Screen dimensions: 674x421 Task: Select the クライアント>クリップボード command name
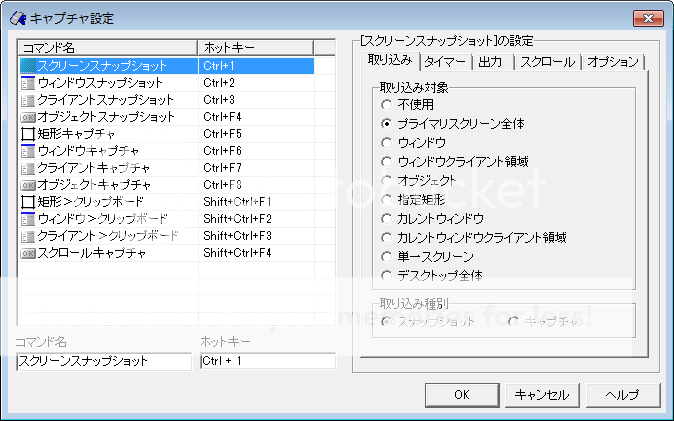(x=108, y=236)
